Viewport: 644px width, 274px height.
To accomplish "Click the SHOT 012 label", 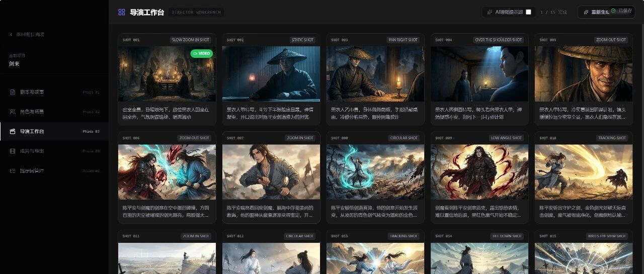I will pos(235,236).
